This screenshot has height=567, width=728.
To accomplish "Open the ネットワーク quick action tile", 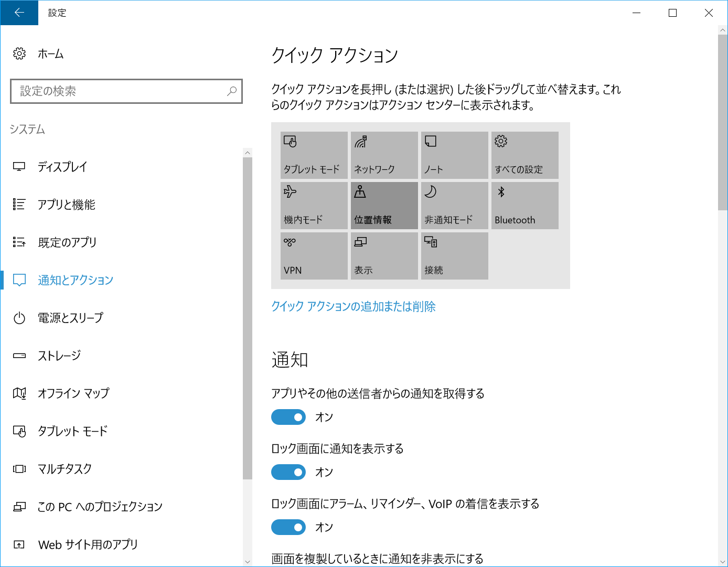I will [383, 155].
